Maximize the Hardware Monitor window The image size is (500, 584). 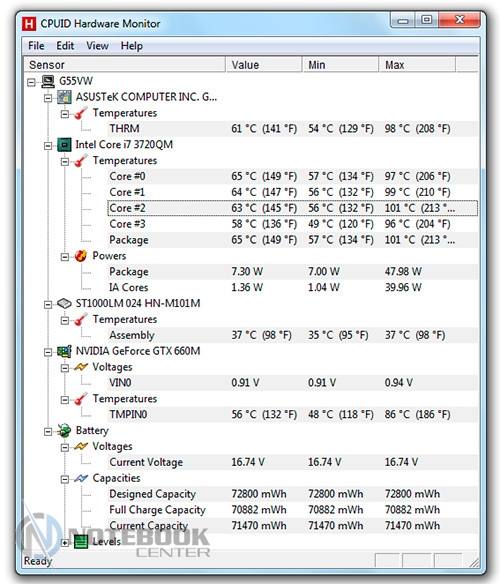[x=427, y=20]
